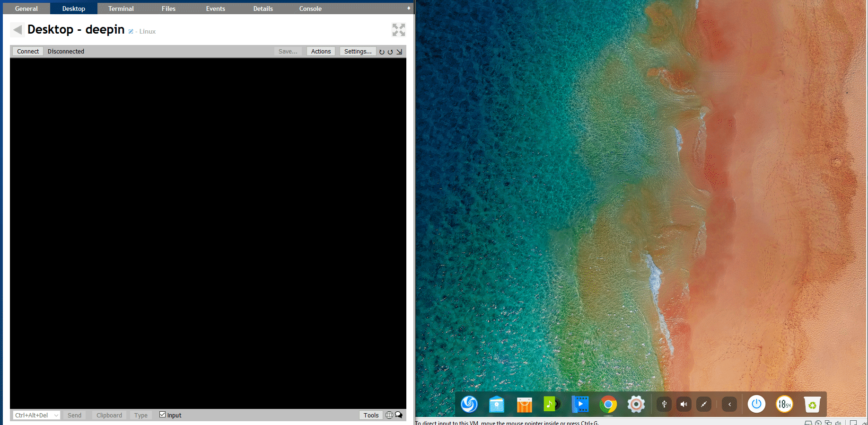Screen dimensions: 868x425
Task: Open the Trash bin in the dock
Action: 812,405
